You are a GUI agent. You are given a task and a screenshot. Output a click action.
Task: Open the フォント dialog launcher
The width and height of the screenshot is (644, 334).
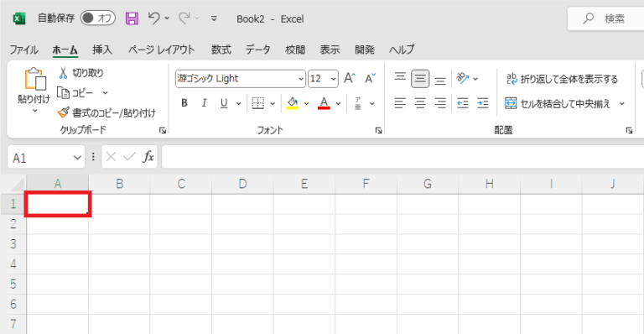(x=378, y=131)
